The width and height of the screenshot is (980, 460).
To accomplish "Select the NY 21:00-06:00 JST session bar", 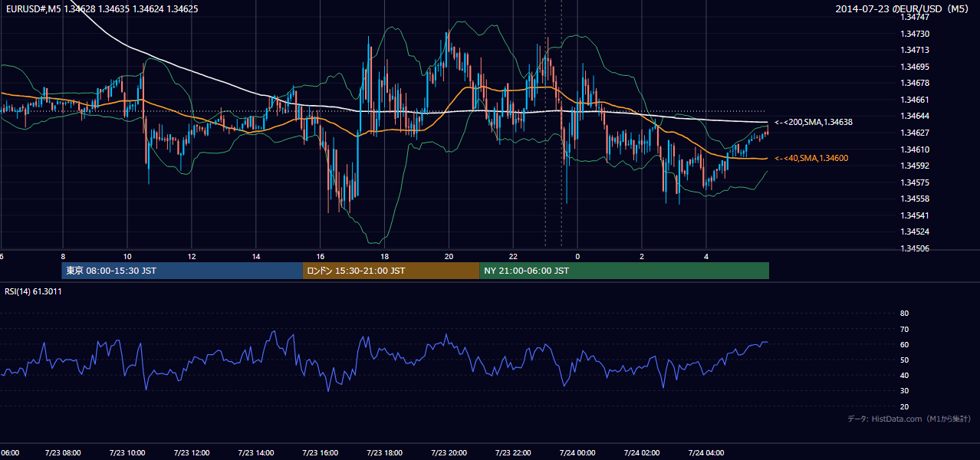I will (624, 271).
